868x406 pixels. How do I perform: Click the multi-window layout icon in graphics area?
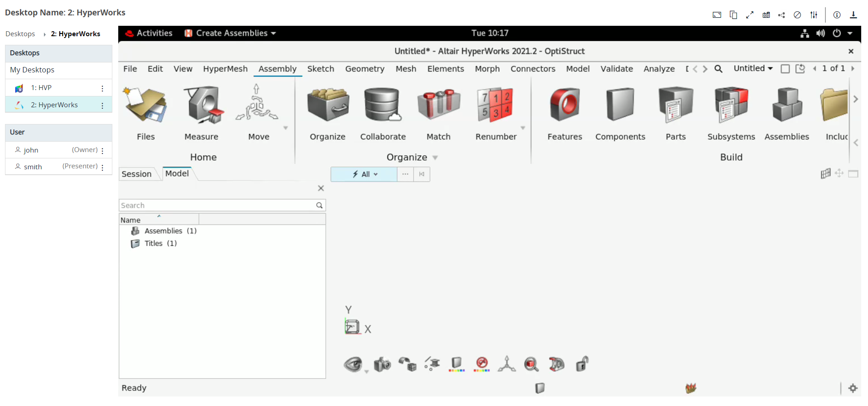(x=825, y=173)
